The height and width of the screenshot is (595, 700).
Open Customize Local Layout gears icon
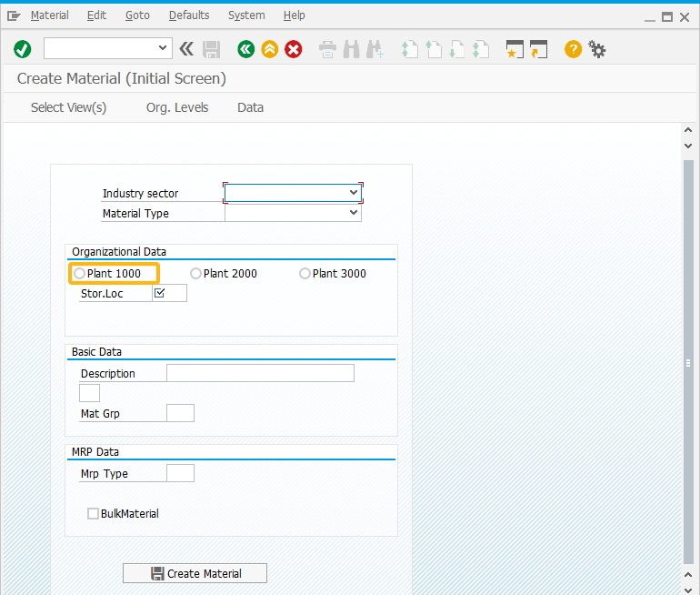pyautogui.click(x=597, y=49)
